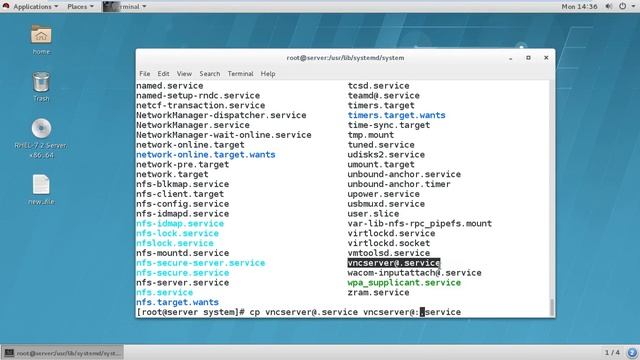Image resolution: width=640 pixels, height=360 pixels.
Task: Click the Mon 14:36 clock
Action: pos(579,7)
